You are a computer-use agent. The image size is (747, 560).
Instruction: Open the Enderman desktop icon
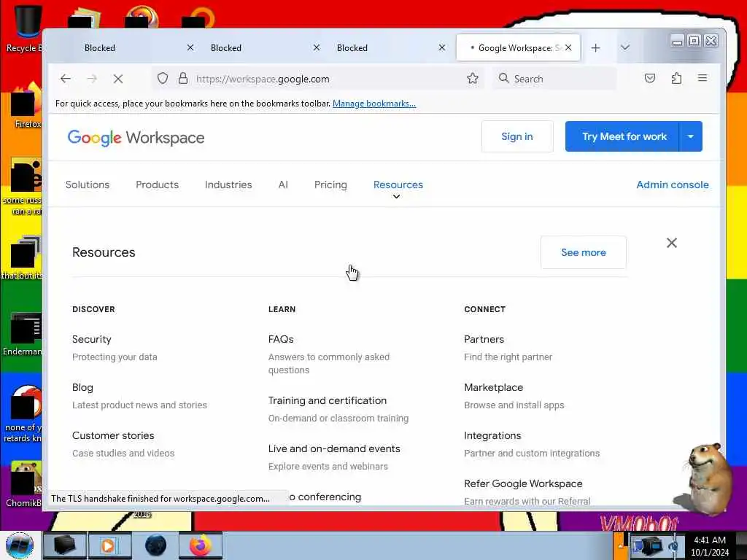click(24, 333)
